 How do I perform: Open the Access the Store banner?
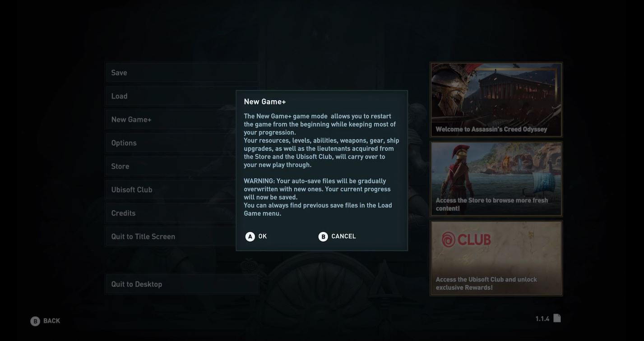(x=496, y=179)
